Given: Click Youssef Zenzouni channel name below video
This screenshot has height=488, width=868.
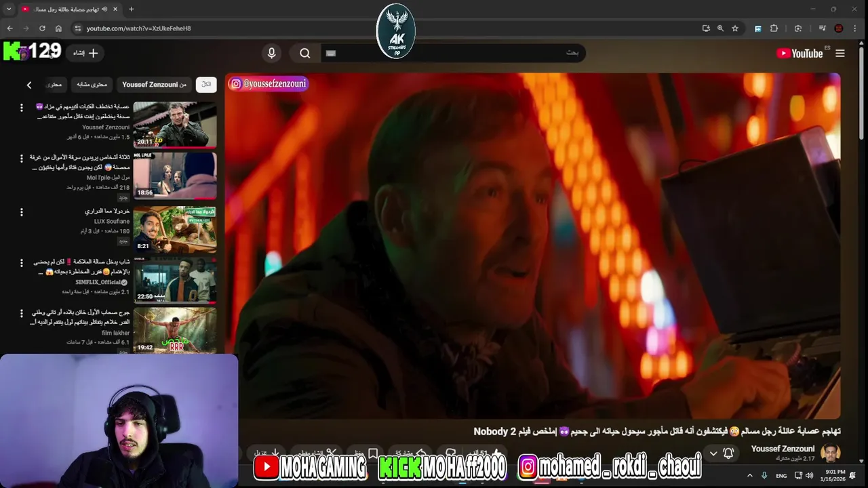Looking at the screenshot, I should (783, 449).
